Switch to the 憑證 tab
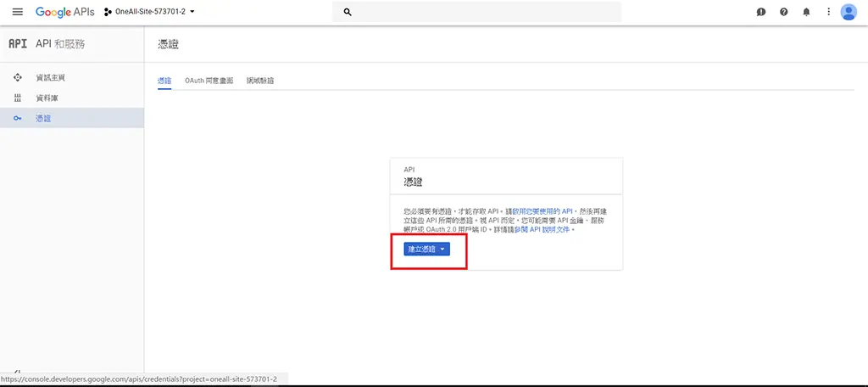 click(164, 81)
